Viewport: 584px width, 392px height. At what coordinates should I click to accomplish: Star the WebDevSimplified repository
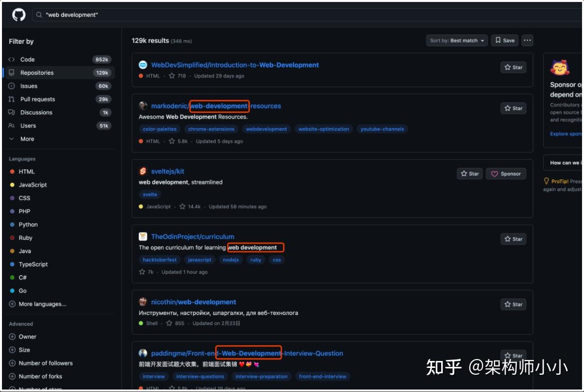[x=513, y=67]
